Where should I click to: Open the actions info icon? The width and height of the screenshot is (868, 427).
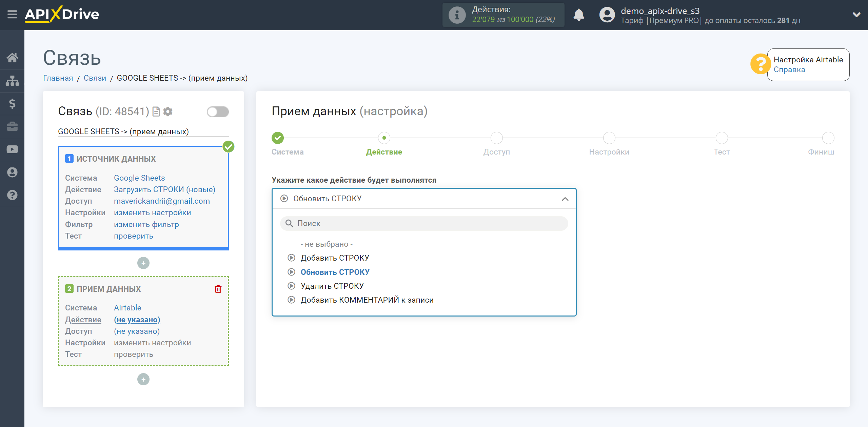coord(457,15)
